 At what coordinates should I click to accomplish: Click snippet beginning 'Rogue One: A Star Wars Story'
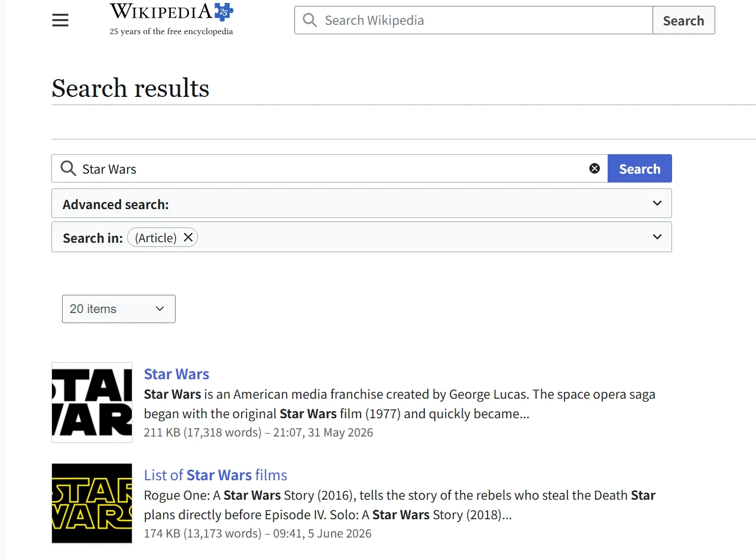400,504
